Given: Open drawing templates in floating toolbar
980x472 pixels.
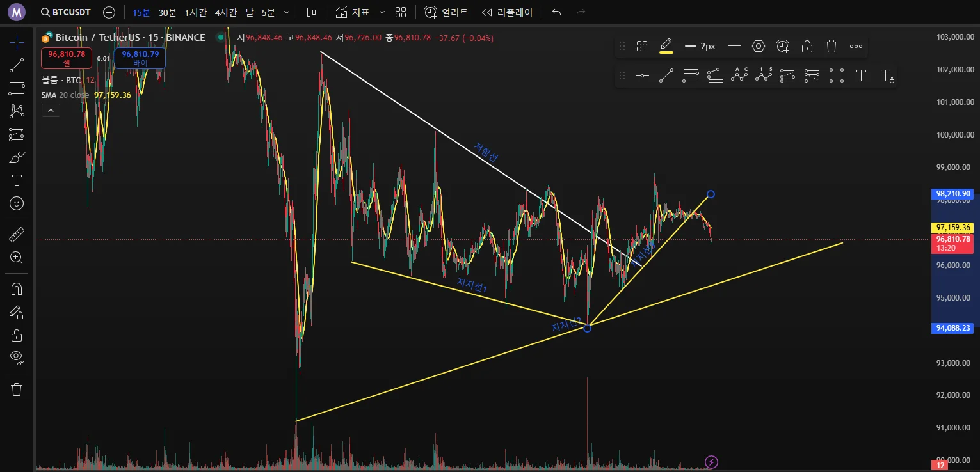Looking at the screenshot, I should pyautogui.click(x=641, y=46).
